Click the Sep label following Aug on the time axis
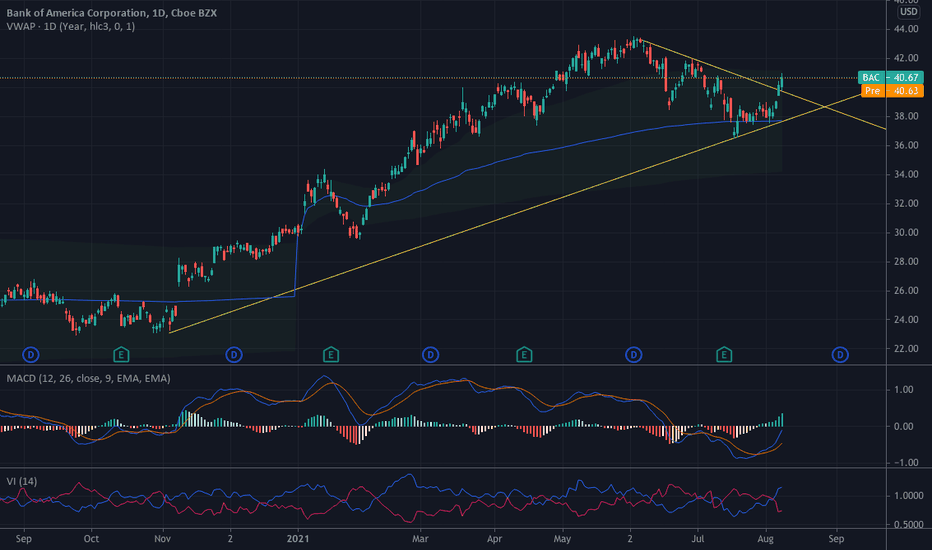Image resolution: width=932 pixels, height=550 pixels. tap(836, 539)
